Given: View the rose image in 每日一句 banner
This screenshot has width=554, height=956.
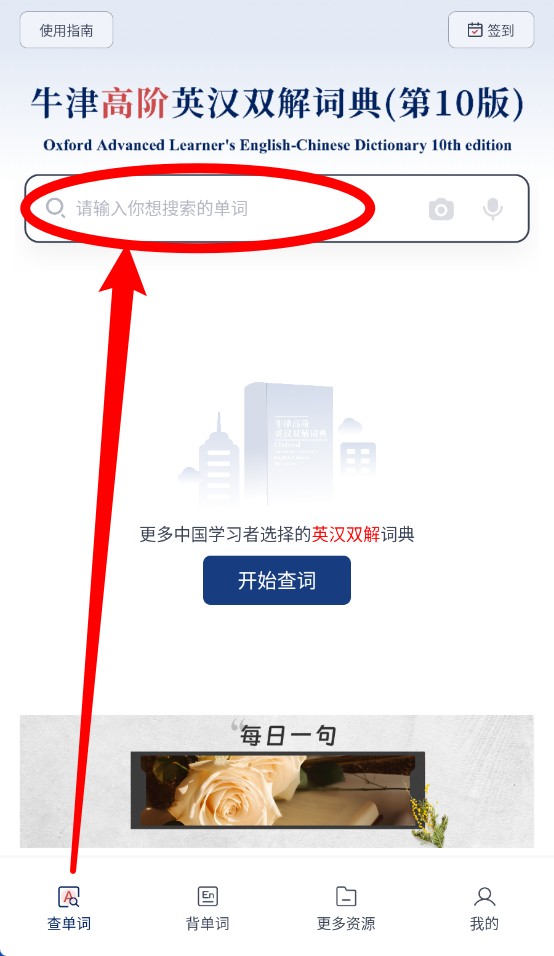Looking at the screenshot, I should pos(277,790).
